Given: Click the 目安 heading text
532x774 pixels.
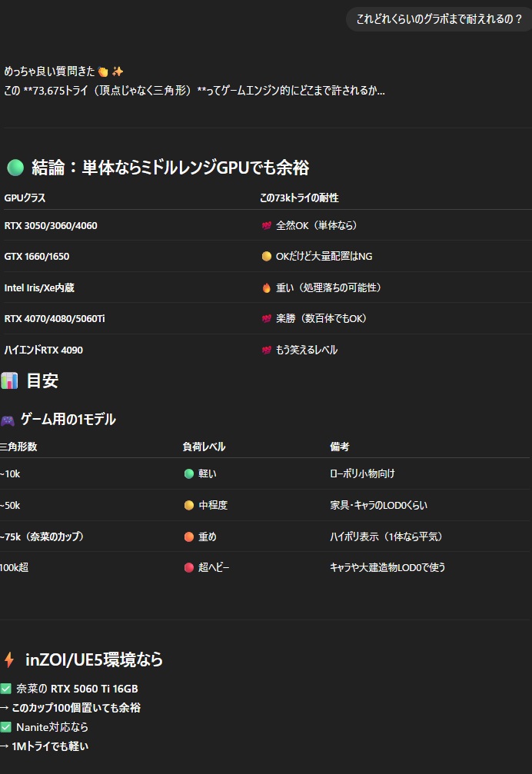Looking at the screenshot, I should [x=42, y=380].
